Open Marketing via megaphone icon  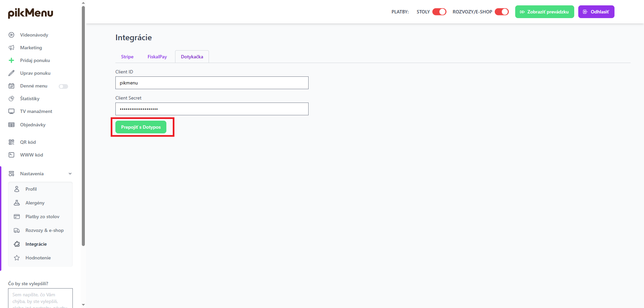point(11,48)
